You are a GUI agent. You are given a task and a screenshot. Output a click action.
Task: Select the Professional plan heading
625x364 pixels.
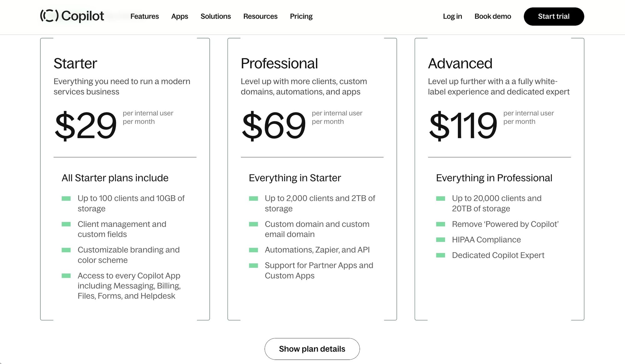pyautogui.click(x=279, y=63)
